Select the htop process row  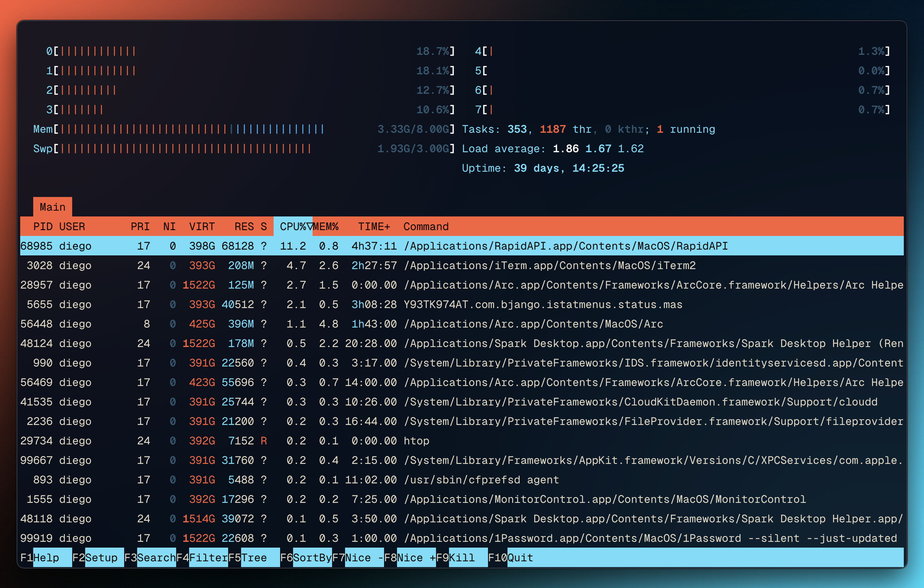(x=416, y=441)
